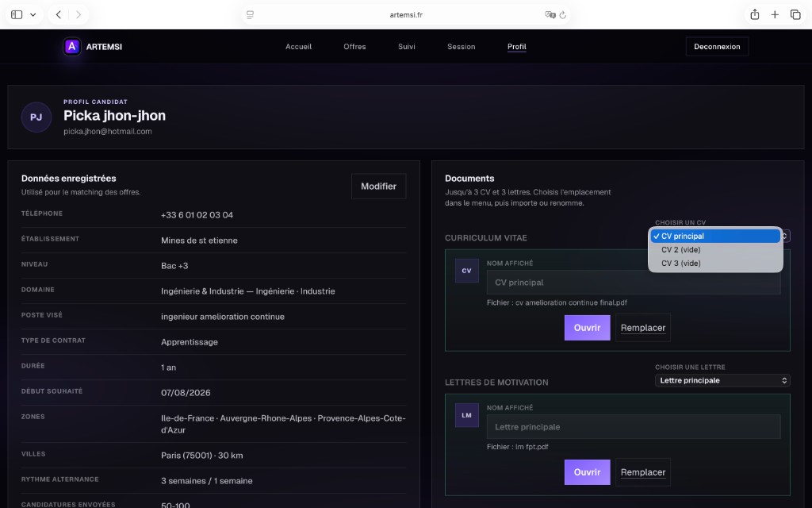Click the artemsi.fr address bar
The height and width of the screenshot is (508, 812).
pos(406,14)
